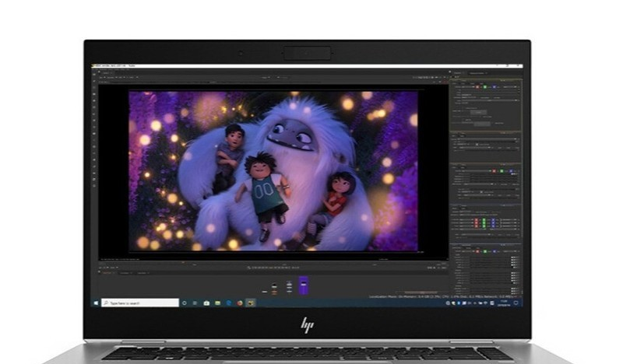Click the viewer timeline frame slider

click(x=273, y=263)
